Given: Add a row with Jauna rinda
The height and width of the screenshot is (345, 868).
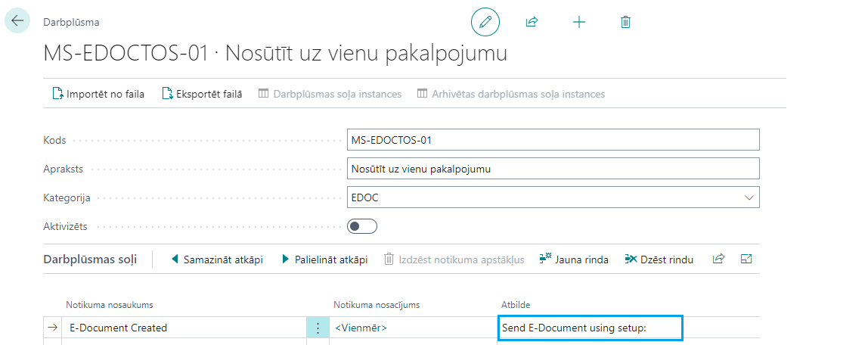Looking at the screenshot, I should click(574, 260).
